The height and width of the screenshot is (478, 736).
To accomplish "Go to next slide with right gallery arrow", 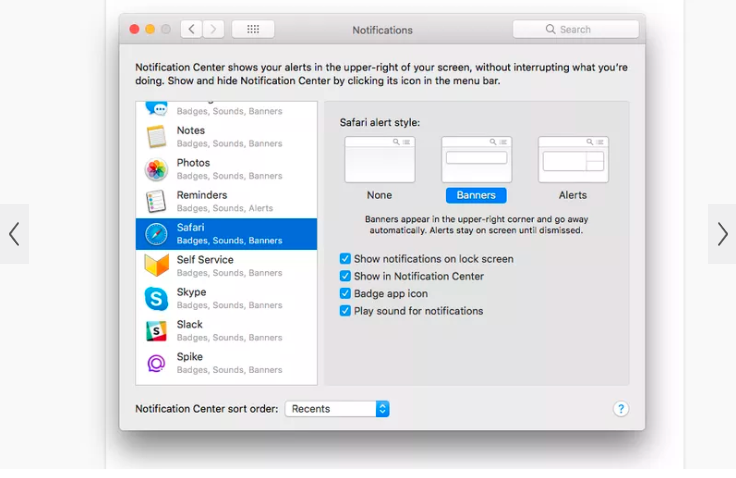I will 722,234.
